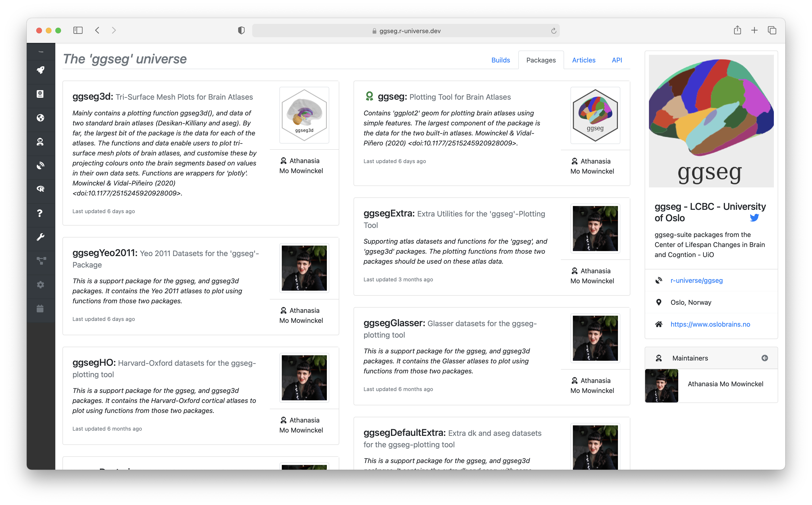Click the maintainer name under ggseg3d logo

(x=301, y=166)
